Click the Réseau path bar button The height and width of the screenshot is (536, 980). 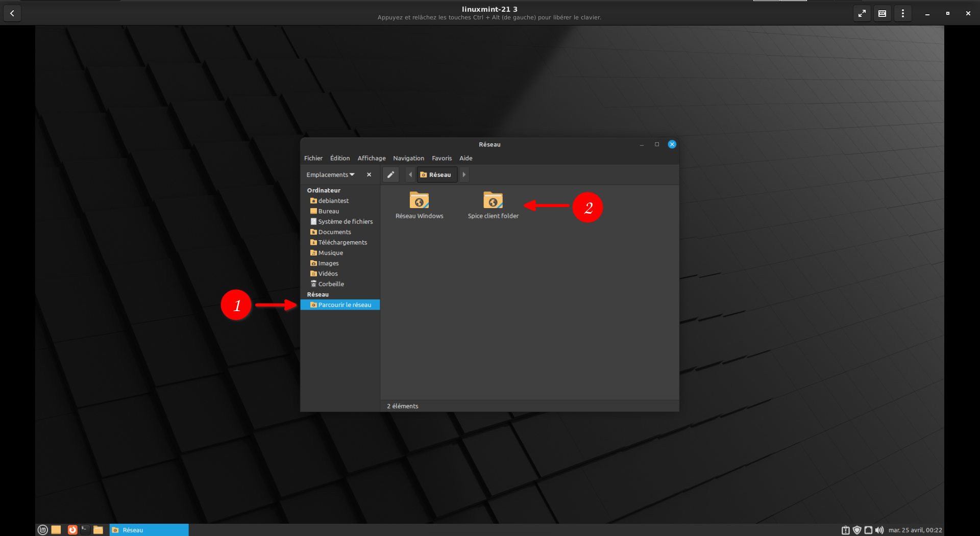[x=436, y=174]
